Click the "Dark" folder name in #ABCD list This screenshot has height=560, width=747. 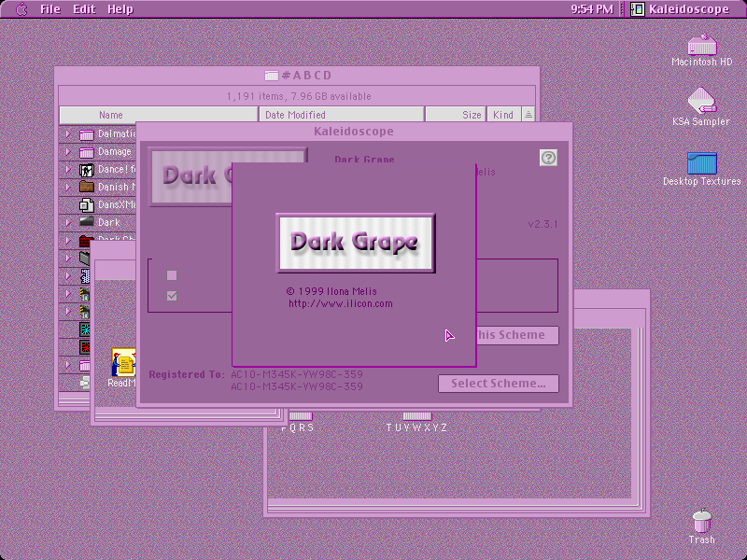pyautogui.click(x=109, y=222)
